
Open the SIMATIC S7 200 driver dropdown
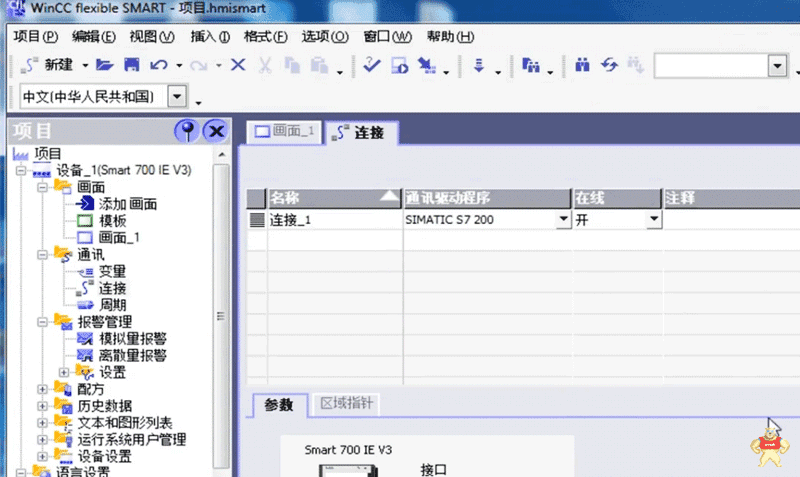(563, 220)
